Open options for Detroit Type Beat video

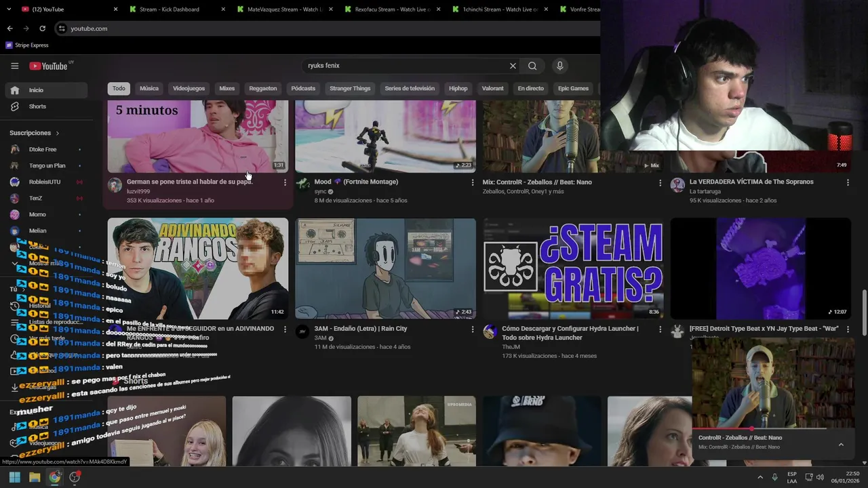click(x=848, y=329)
